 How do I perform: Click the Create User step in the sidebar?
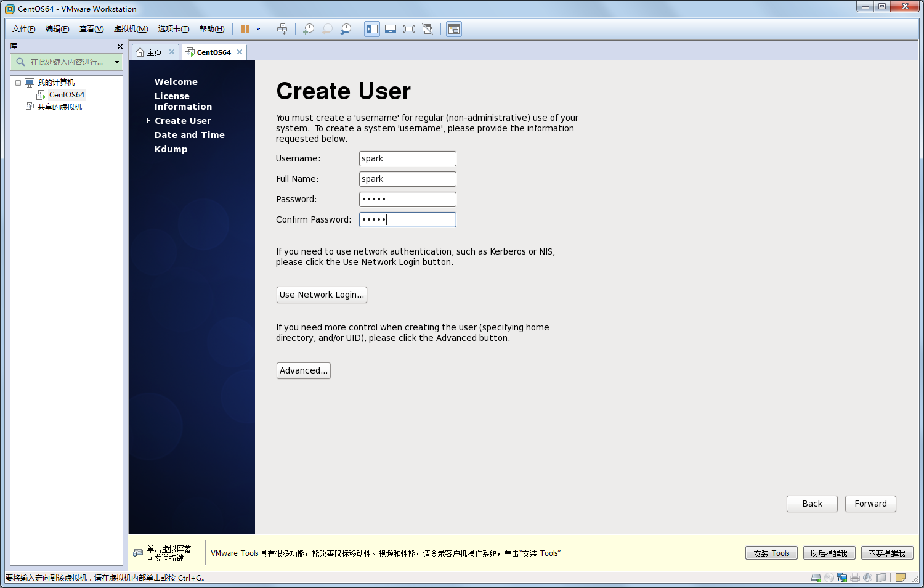click(182, 121)
